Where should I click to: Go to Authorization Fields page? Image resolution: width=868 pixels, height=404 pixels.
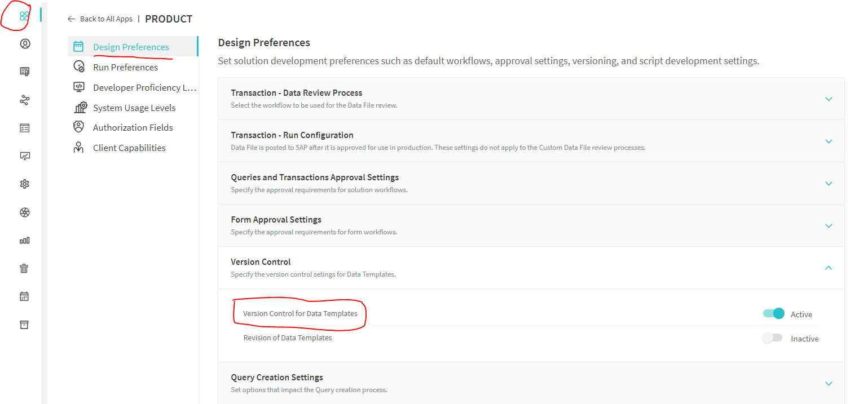coord(133,128)
